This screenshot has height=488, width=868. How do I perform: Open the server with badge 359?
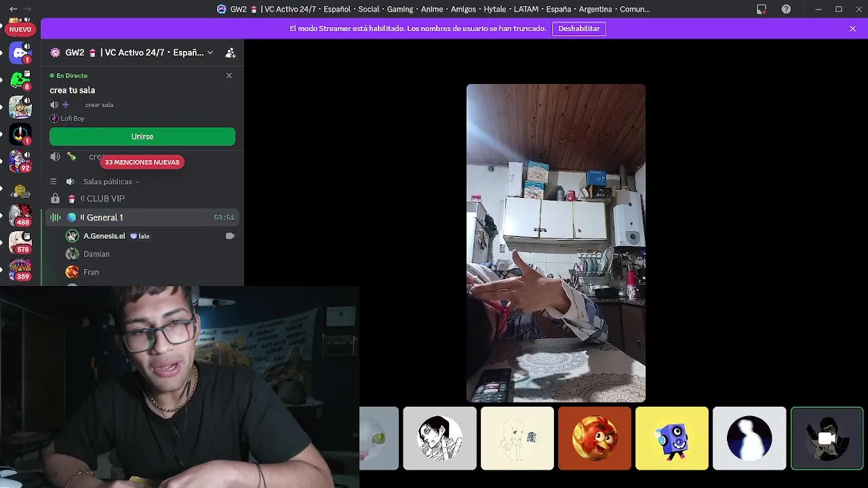coord(20,270)
